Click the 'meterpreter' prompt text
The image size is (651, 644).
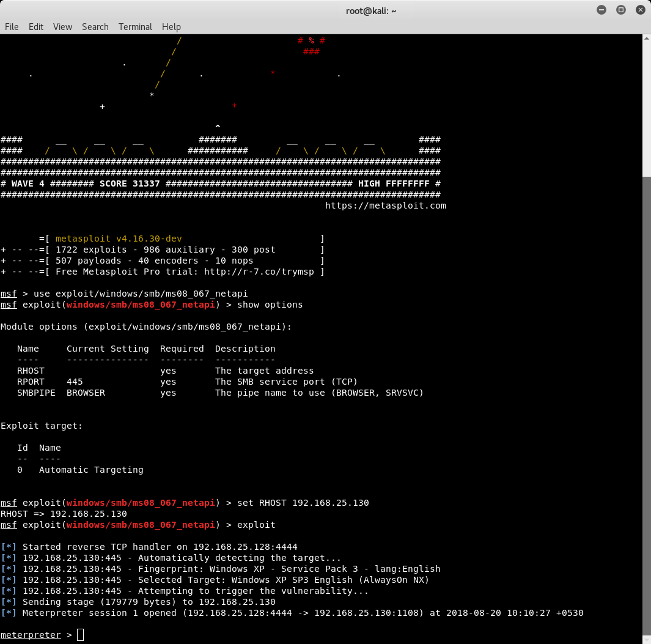(31, 635)
